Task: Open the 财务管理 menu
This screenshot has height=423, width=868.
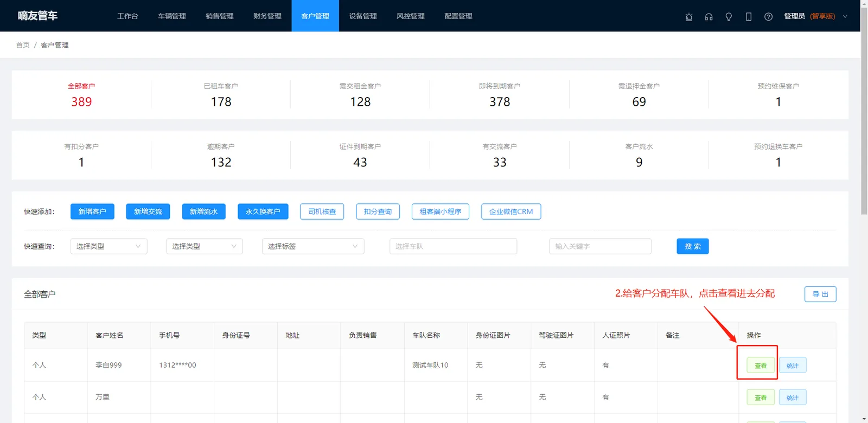Action: [267, 16]
